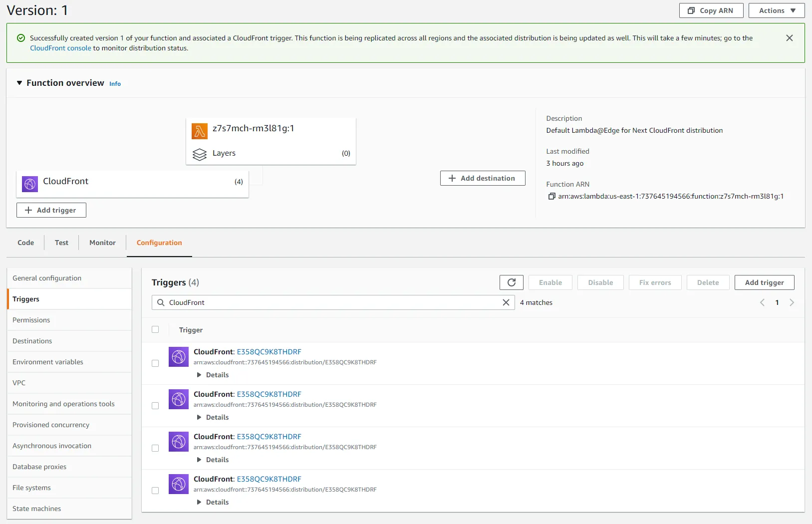Switch to the Code tab
This screenshot has height=524, width=812.
[26, 243]
